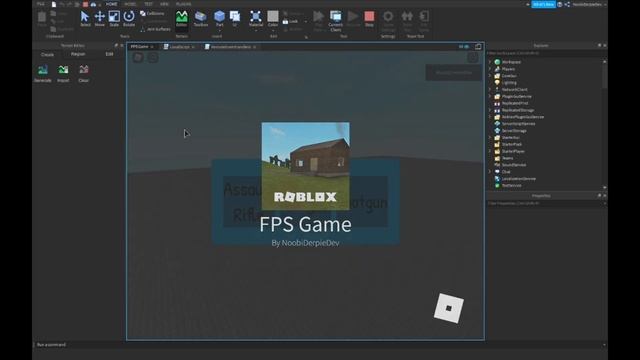Click the Lock tool in Edit group

click(290, 21)
